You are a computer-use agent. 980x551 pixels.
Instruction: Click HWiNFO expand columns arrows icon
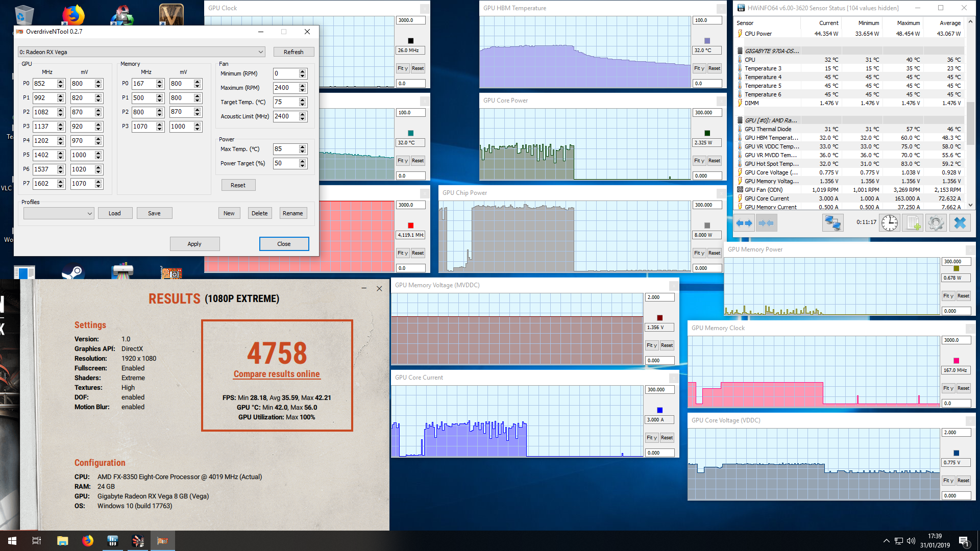744,223
